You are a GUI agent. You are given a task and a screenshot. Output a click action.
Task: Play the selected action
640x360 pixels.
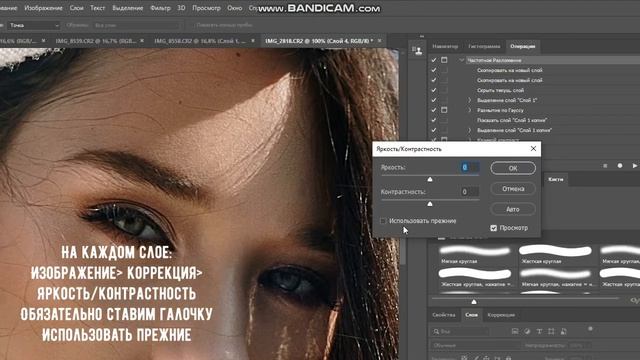point(634,166)
